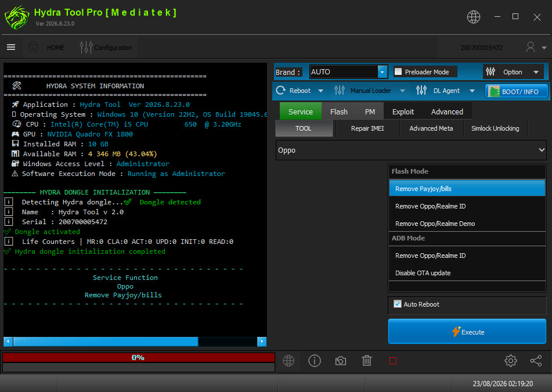Click the Manual Loader sliders icon
Viewport: 552px width, 392px height.
click(340, 91)
